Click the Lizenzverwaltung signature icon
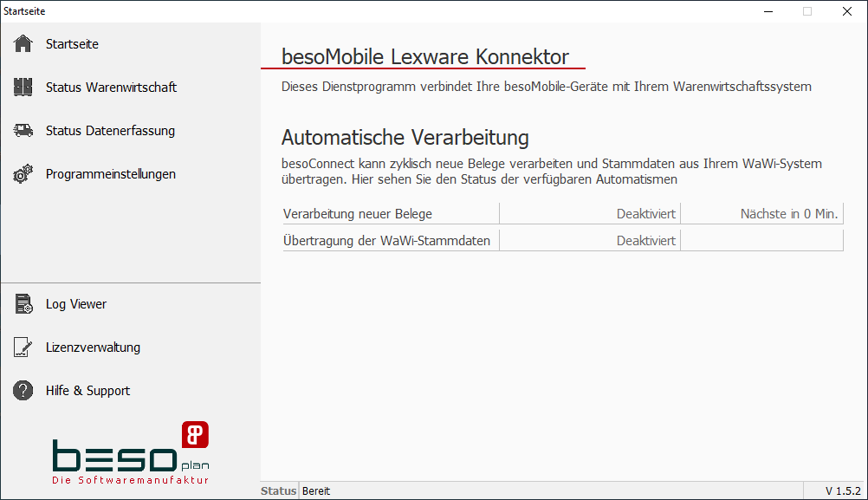The image size is (868, 500). click(23, 347)
